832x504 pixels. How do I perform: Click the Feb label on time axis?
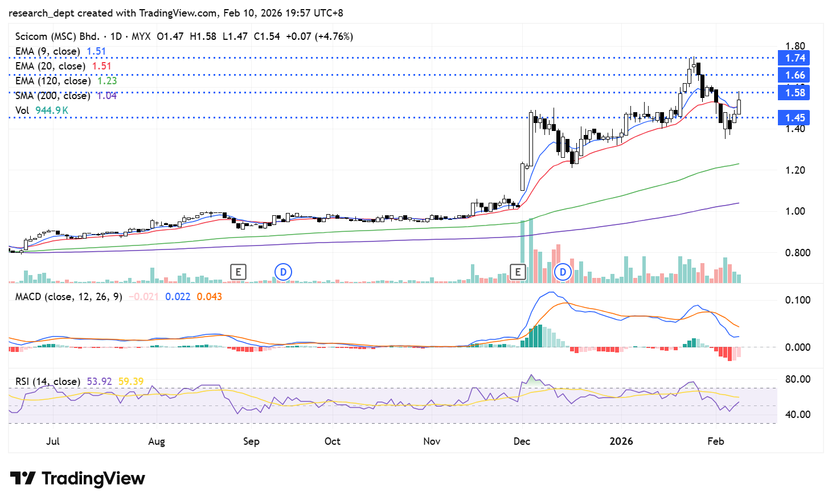(x=715, y=441)
